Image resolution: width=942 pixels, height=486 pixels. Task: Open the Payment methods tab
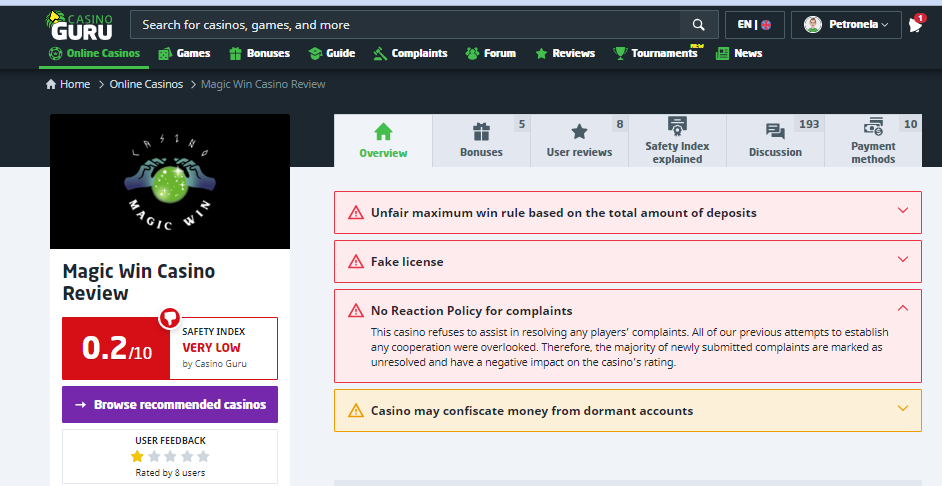[x=873, y=141]
